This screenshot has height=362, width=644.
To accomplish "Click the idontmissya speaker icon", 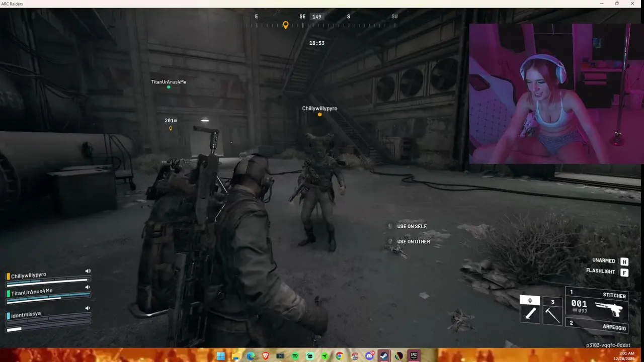I will click(x=88, y=308).
